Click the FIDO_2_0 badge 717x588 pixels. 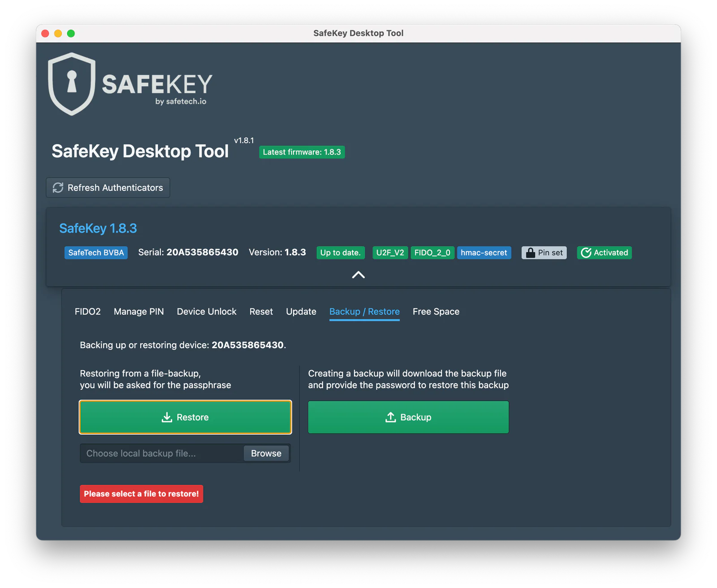[x=432, y=253]
